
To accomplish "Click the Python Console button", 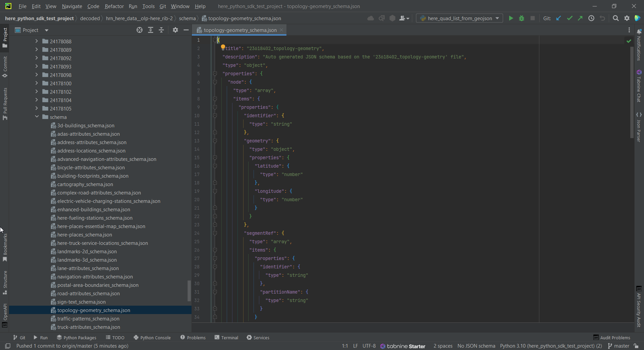I will 152,338.
